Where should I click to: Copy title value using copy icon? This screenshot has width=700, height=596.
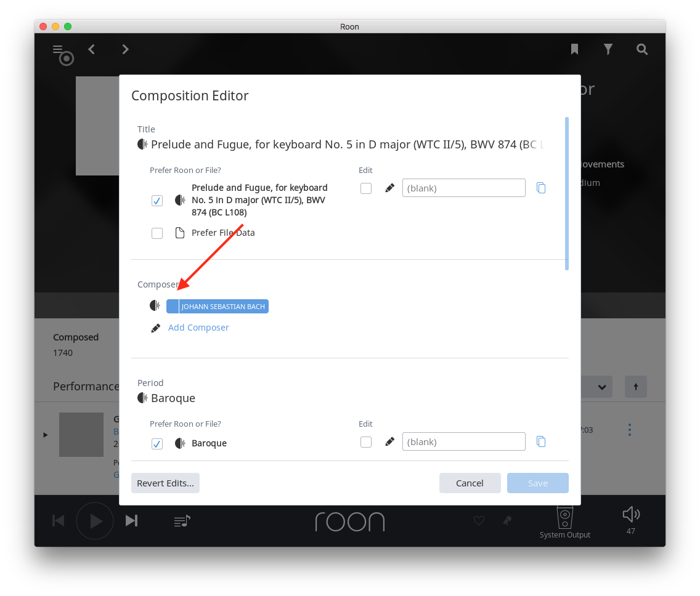541,188
